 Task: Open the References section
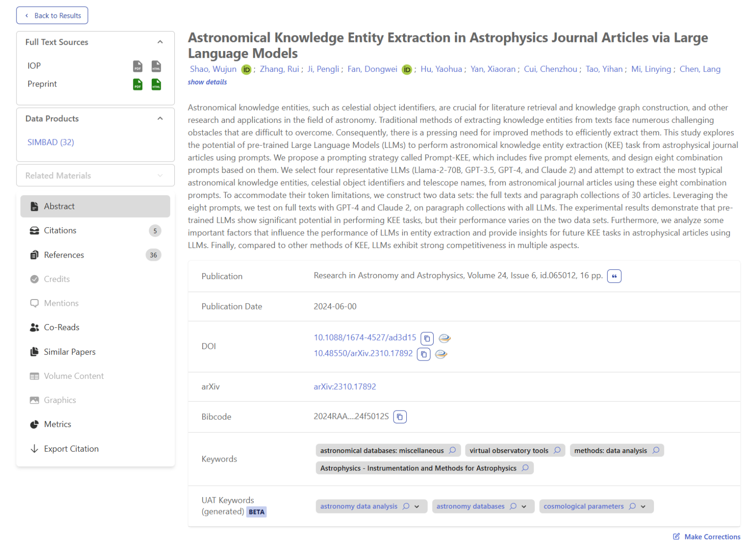click(x=64, y=255)
